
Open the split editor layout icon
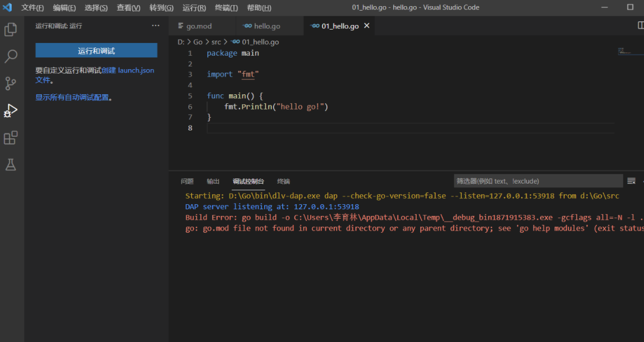641,26
